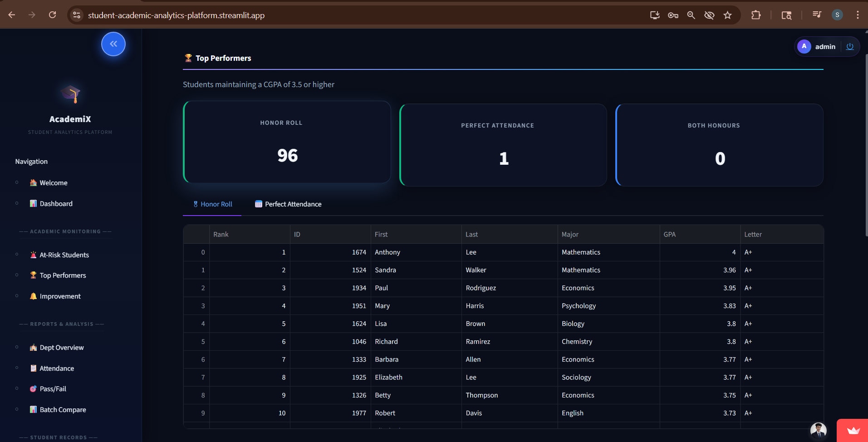Open At-Risk Students page
Screen dimensions: 868x442
[x=64, y=255]
